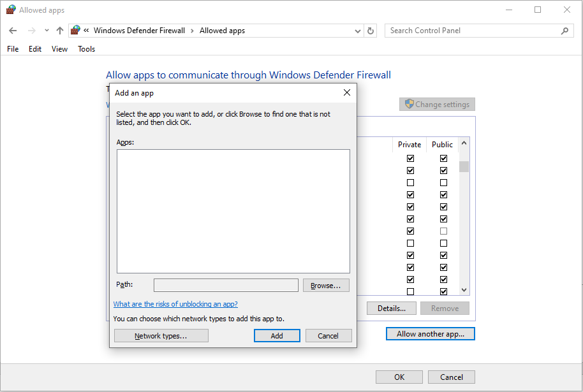Check the Private box in the third row

(x=411, y=183)
